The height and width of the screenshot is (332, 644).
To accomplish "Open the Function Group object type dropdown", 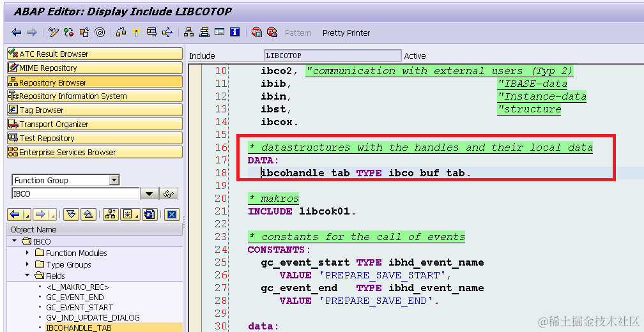I will coord(114,180).
